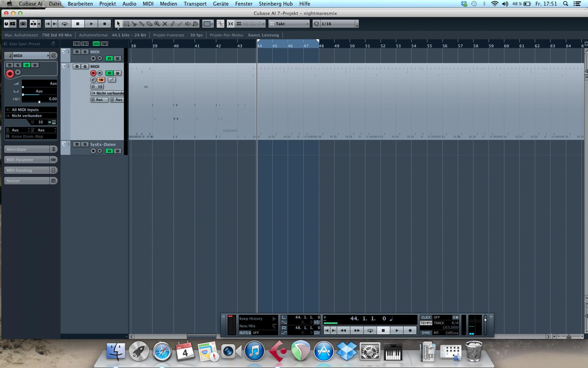Screen dimensions: 588x368
Task: Choose the Glue tool in toolbar
Action: click(x=142, y=24)
